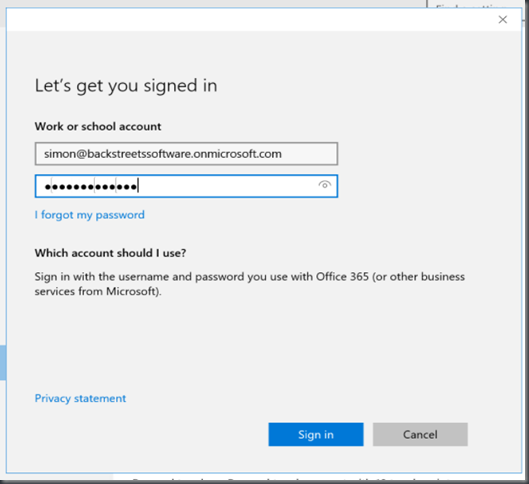The height and width of the screenshot is (484, 529).
Task: Click the services from Microsoft description line
Action: point(98,291)
